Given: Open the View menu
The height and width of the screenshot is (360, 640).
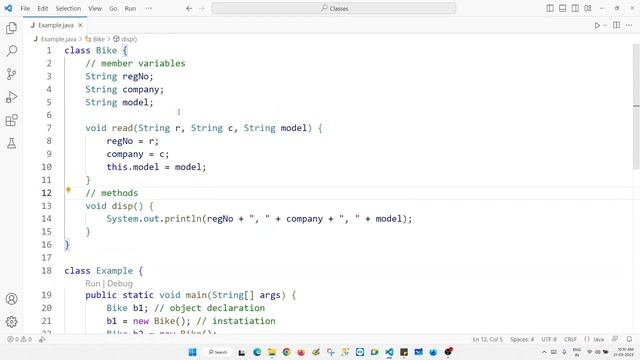Looking at the screenshot, I should tap(95, 8).
